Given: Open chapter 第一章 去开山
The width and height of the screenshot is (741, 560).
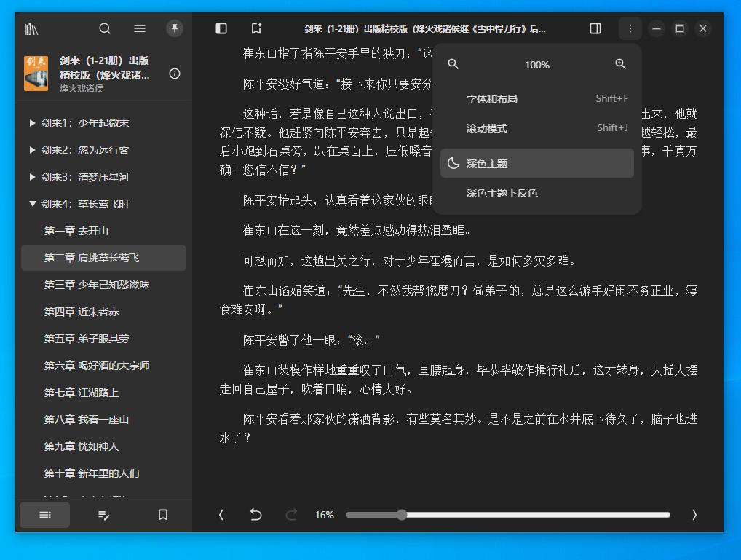Looking at the screenshot, I should pos(103,231).
